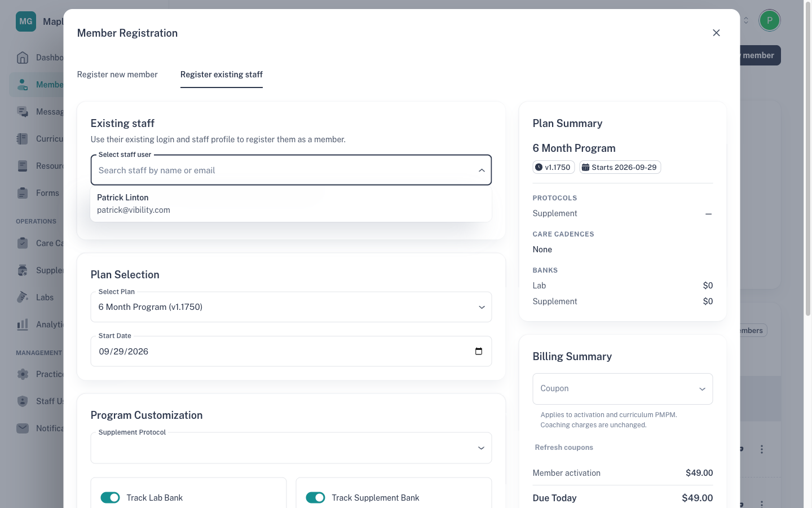Click the MG practice logo
The image size is (812, 508).
click(26, 21)
